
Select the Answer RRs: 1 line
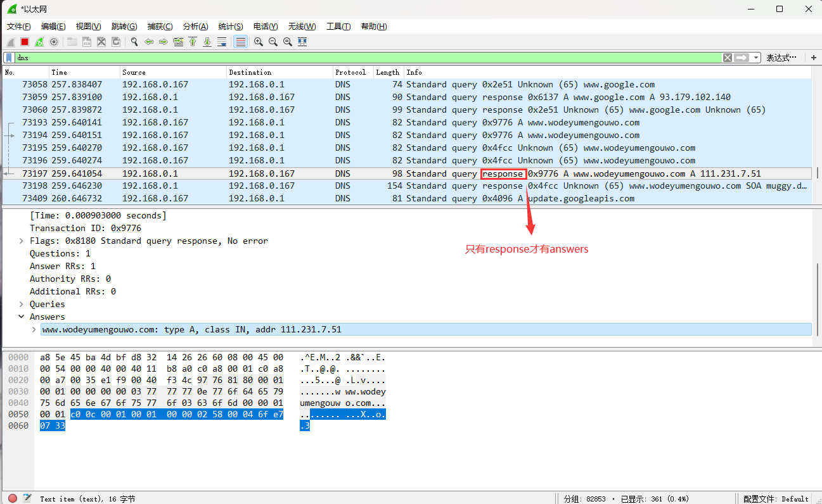(x=63, y=266)
